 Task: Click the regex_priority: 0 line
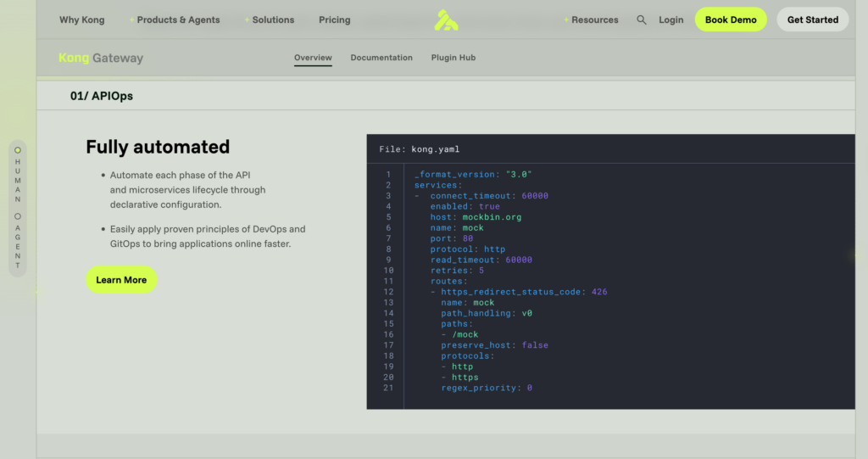point(487,388)
